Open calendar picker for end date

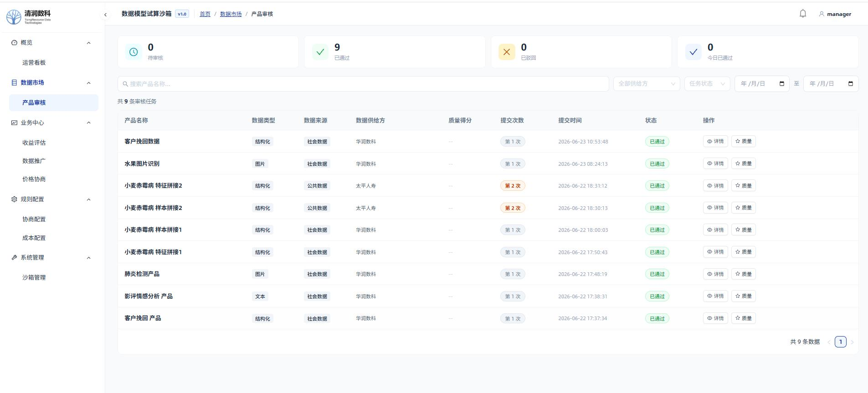coord(851,84)
